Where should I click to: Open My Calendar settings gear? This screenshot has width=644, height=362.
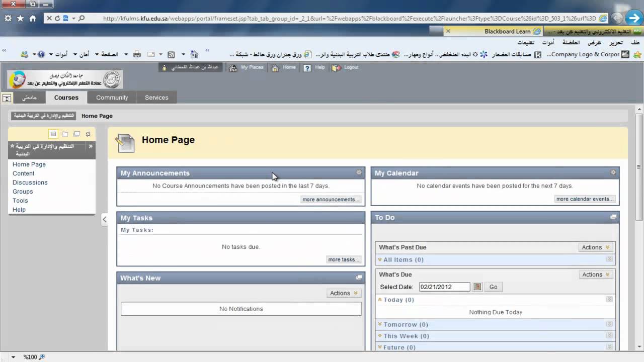(x=613, y=172)
